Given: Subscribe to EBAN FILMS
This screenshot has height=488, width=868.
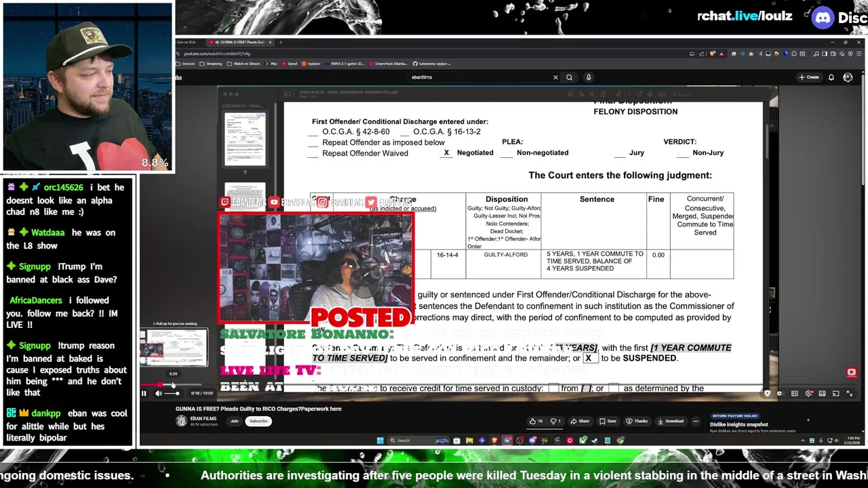Looking at the screenshot, I should click(258, 421).
